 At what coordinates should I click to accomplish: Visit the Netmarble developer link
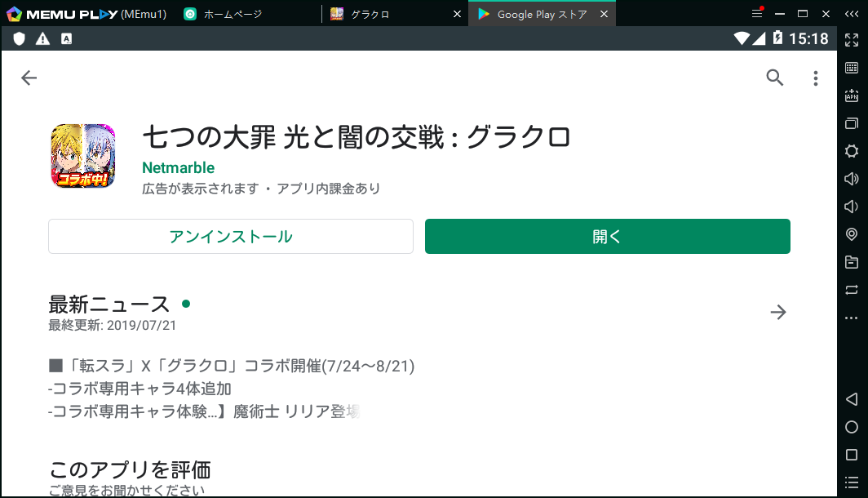coord(178,167)
